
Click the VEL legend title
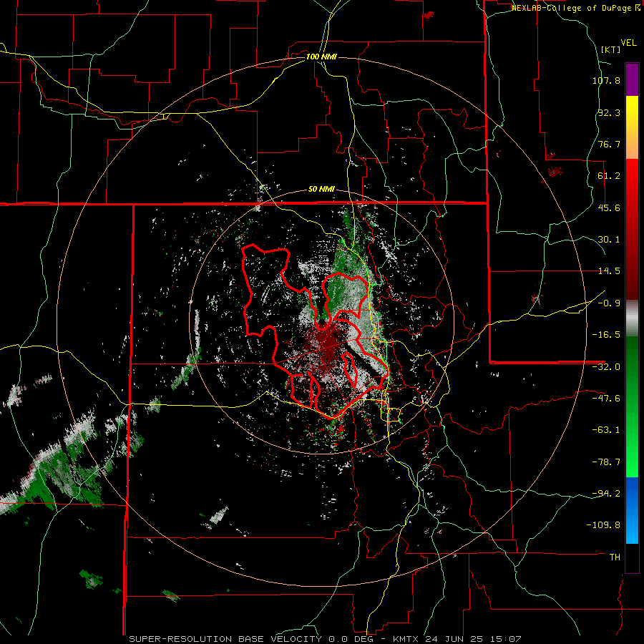pos(628,43)
